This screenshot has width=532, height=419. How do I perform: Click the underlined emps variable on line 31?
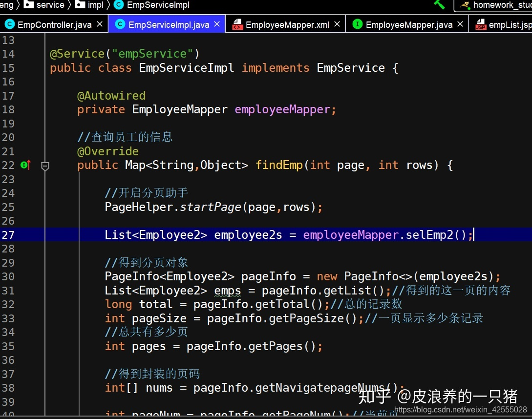click(x=228, y=291)
